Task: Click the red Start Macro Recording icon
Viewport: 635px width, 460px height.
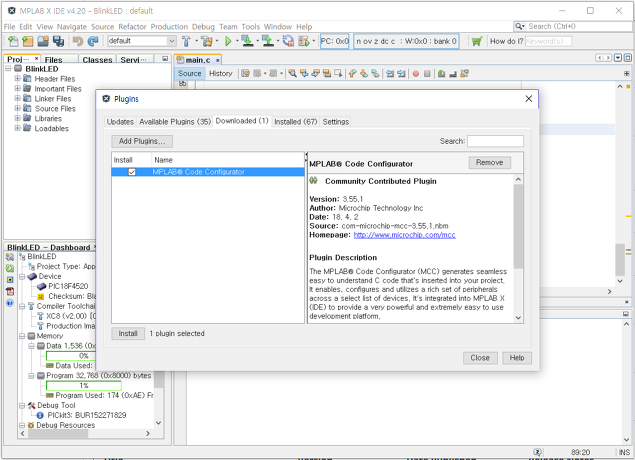Action: point(416,74)
